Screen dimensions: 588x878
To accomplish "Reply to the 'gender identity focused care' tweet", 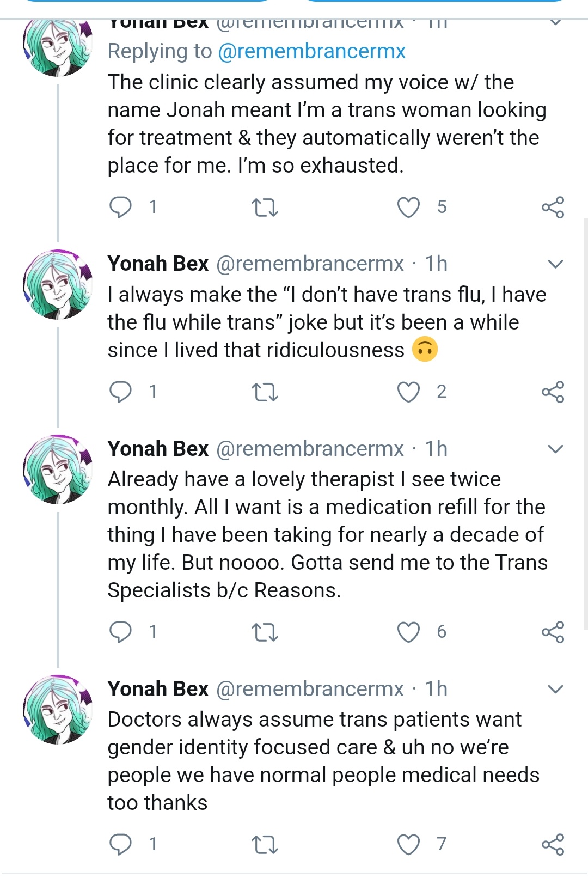I will [x=120, y=844].
